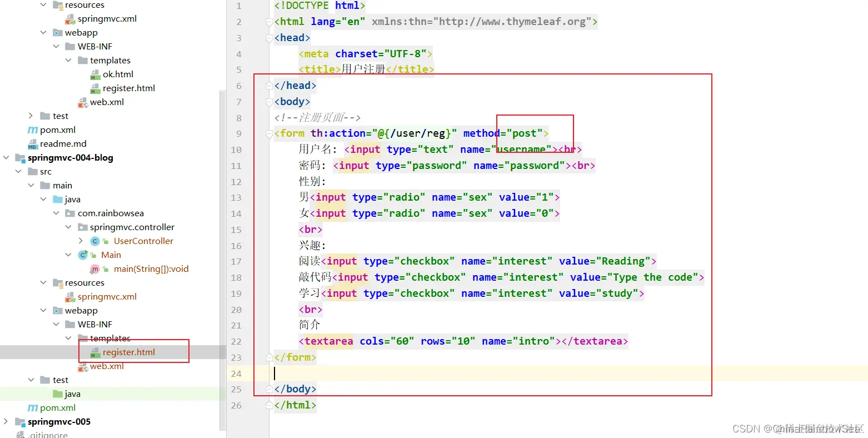Click type="password" on line 11
This screenshot has width=868, height=438.
click(421, 166)
